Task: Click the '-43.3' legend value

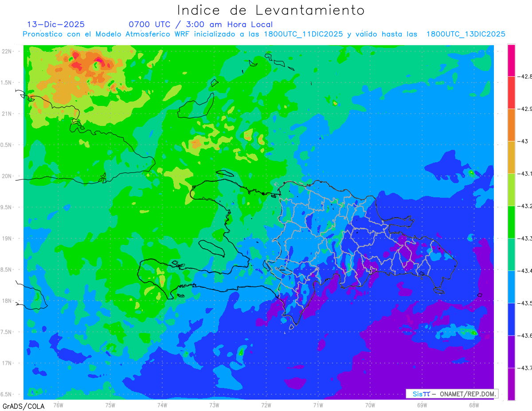Action: tap(525, 238)
